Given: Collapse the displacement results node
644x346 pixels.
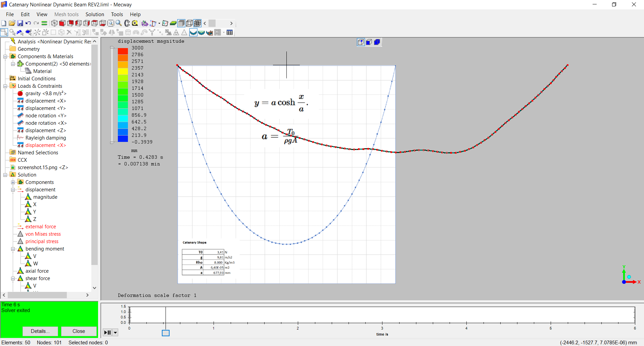Looking at the screenshot, I should [x=13, y=190].
